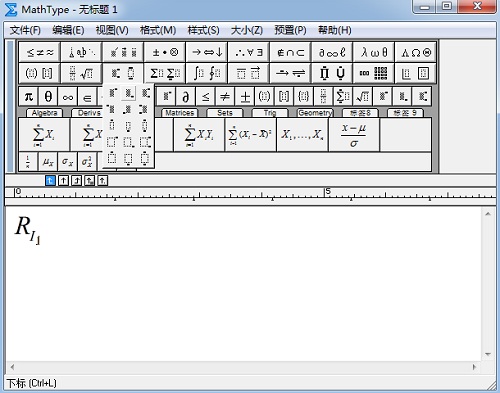Open the fence templates palette
The height and width of the screenshot is (393, 500).
[40, 73]
